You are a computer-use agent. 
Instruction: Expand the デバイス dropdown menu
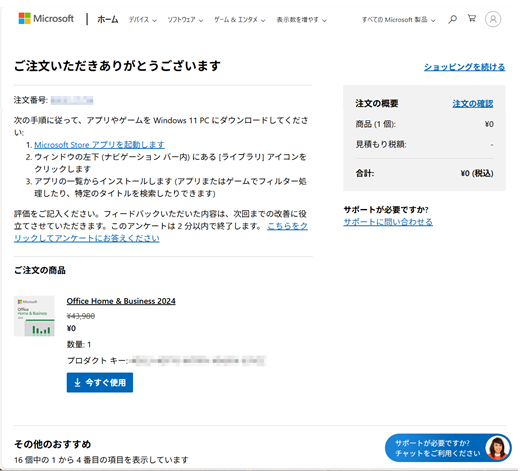tap(143, 20)
